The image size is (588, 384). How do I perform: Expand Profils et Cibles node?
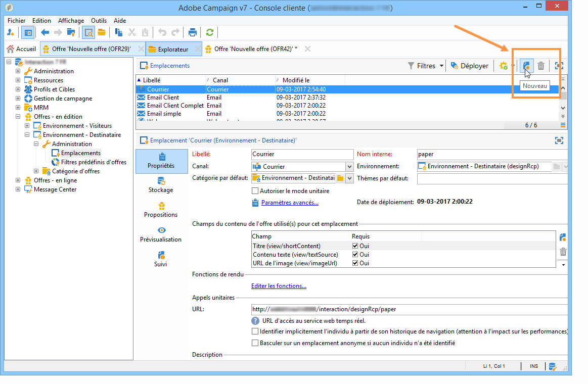[x=18, y=89]
